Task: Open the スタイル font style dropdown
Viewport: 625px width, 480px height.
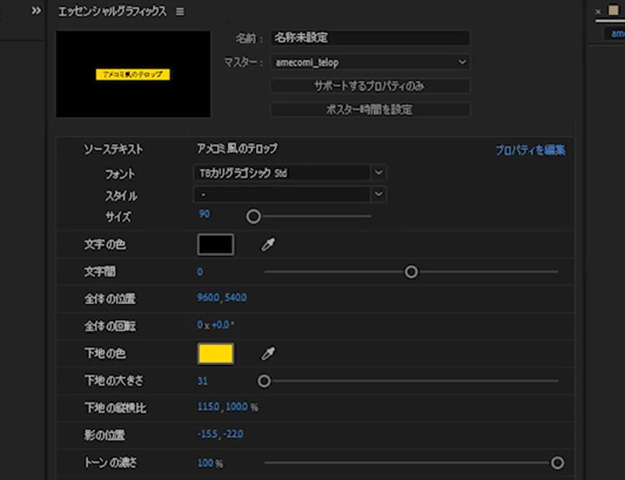Action: [291, 194]
